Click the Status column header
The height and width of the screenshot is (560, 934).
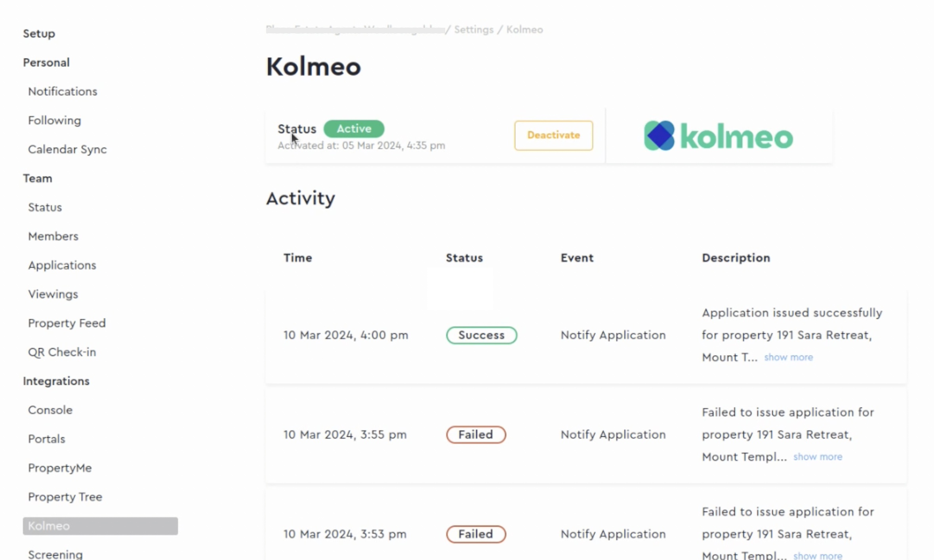tap(465, 258)
